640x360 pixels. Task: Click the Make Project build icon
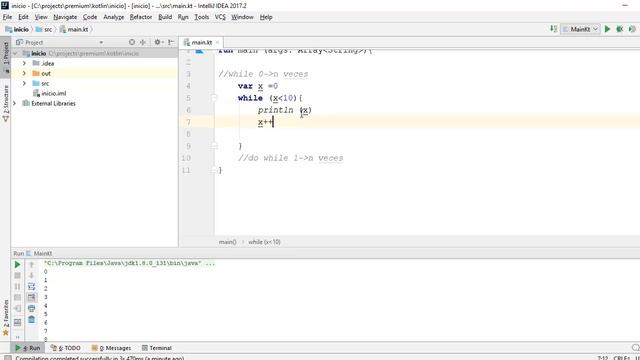(553, 29)
